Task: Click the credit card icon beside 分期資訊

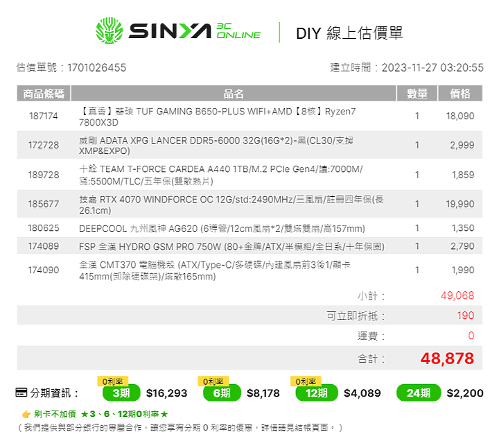Action: point(21,393)
